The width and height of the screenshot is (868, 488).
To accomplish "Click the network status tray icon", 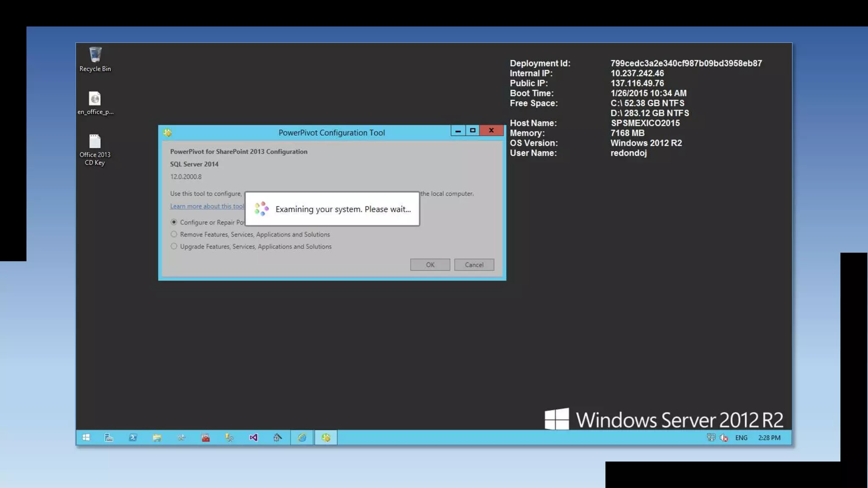I will click(x=711, y=438).
